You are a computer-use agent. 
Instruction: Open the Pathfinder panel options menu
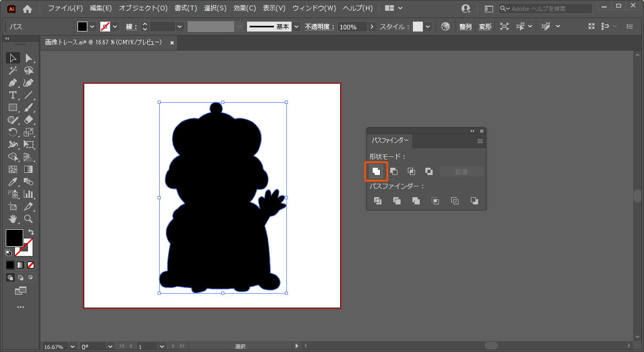(x=480, y=141)
